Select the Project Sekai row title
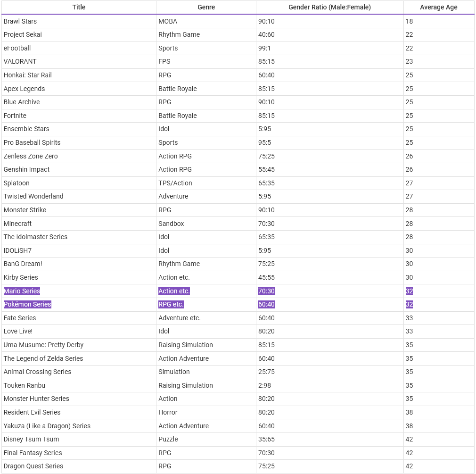Screen dimensions: 476x474 point(79,34)
